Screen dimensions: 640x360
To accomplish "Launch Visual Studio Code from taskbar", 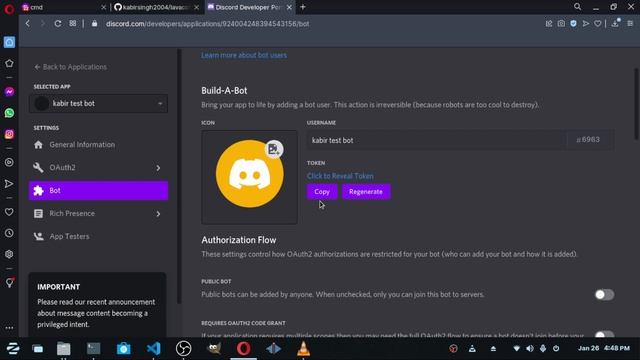I will [x=153, y=348].
